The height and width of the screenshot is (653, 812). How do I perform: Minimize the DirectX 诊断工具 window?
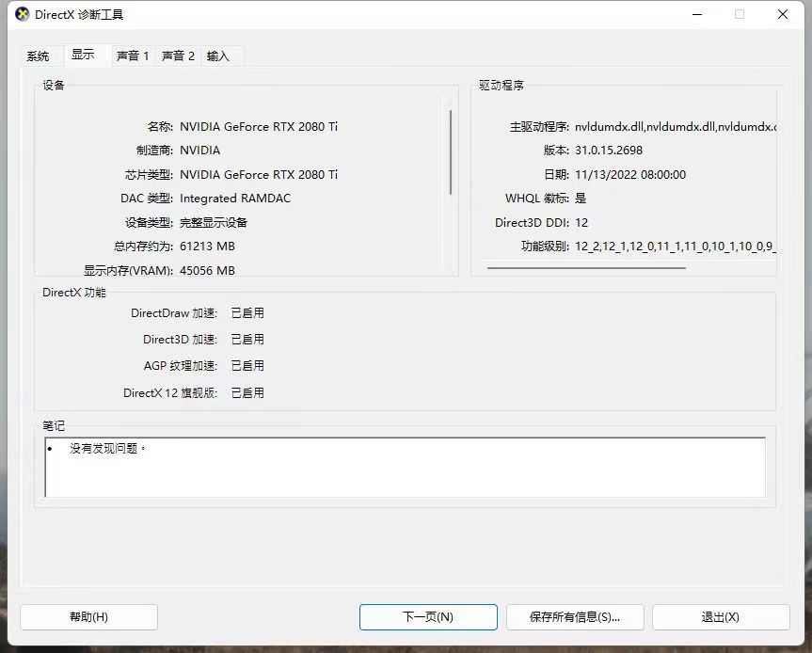point(697,14)
